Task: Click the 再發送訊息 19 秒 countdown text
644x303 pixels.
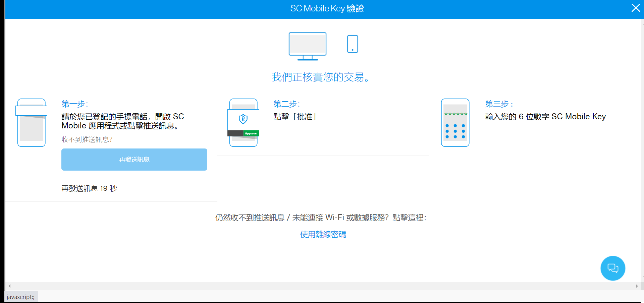Action: (89, 188)
